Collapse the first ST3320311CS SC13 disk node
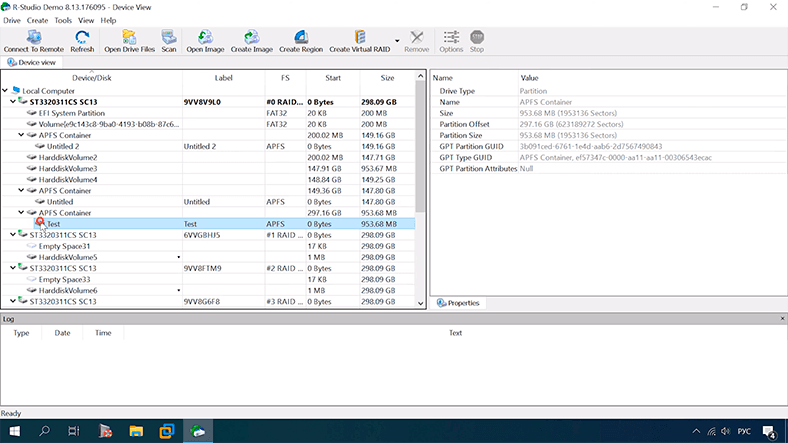788x443 pixels. click(x=12, y=102)
